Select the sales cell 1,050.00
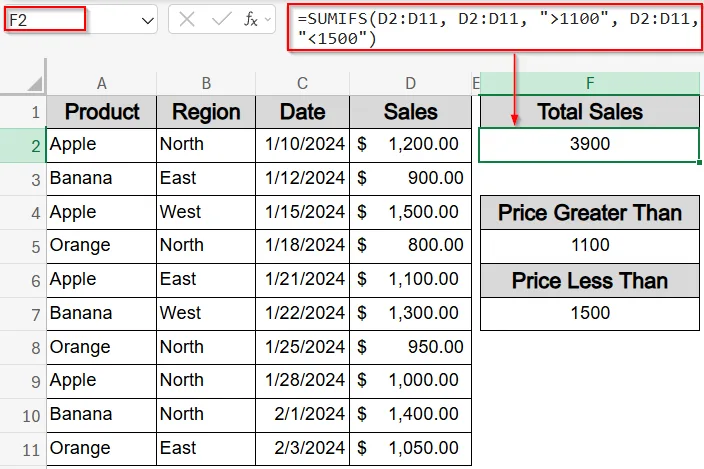The height and width of the screenshot is (469, 704). [x=410, y=449]
